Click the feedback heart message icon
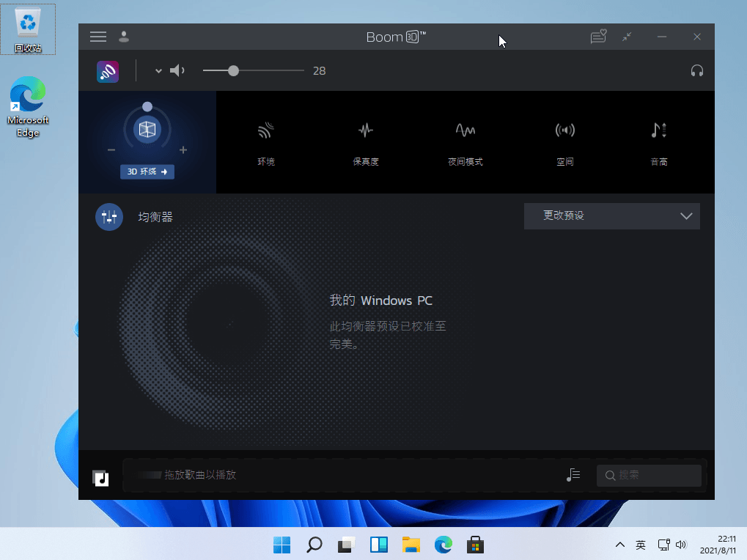 pyautogui.click(x=598, y=37)
